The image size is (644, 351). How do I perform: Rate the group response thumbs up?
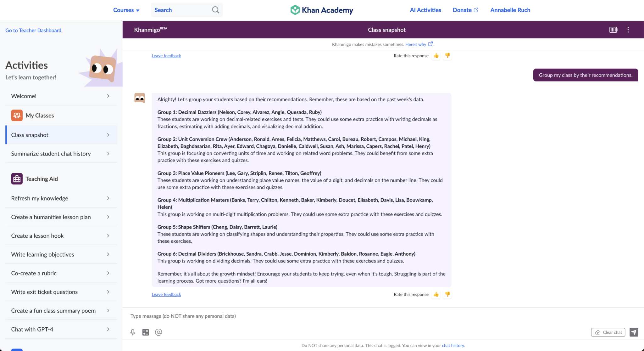tap(436, 294)
